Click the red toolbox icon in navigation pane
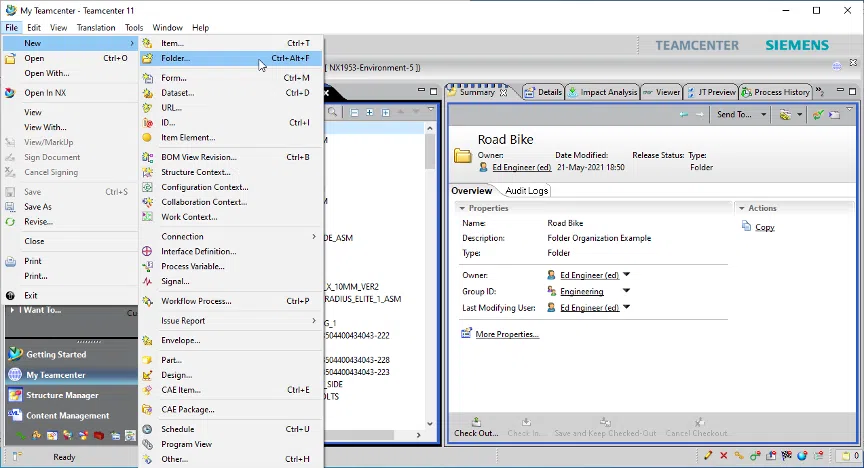Viewport: 864px width, 468px height. tap(99, 435)
